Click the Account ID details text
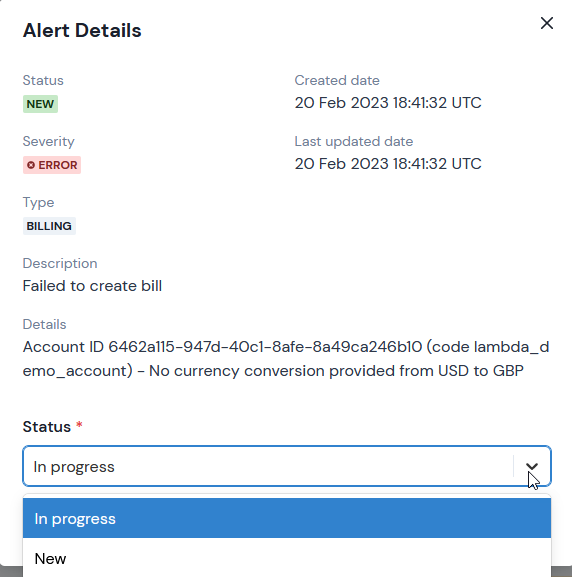This screenshot has width=572, height=577. (286, 359)
